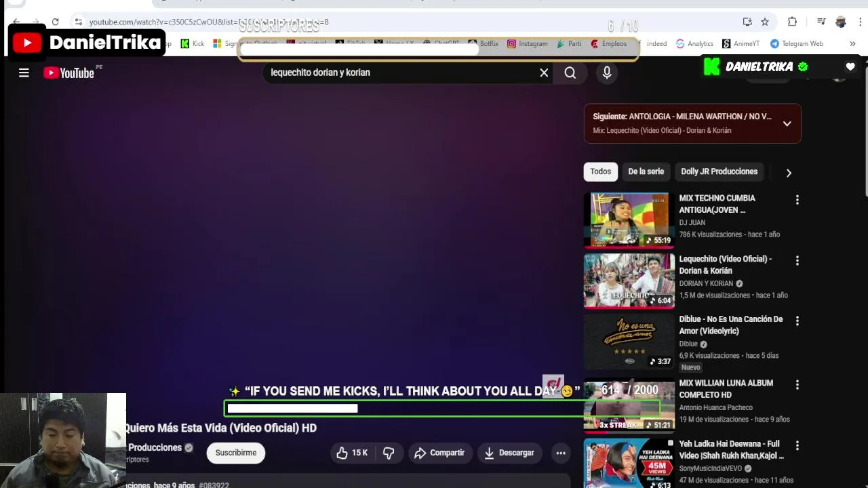Open options for MIX WILLIAN LUNA video
This screenshot has width=868, height=488.
[797, 384]
